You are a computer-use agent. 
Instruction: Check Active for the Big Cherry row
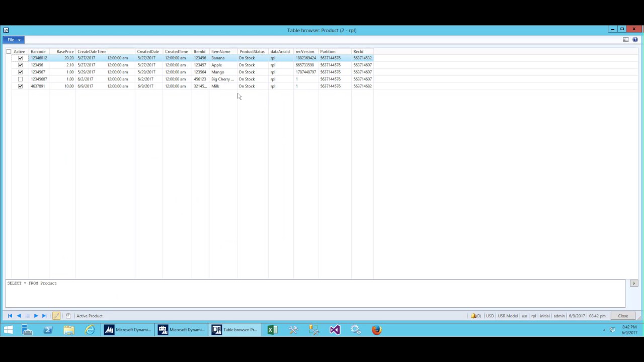point(20,79)
